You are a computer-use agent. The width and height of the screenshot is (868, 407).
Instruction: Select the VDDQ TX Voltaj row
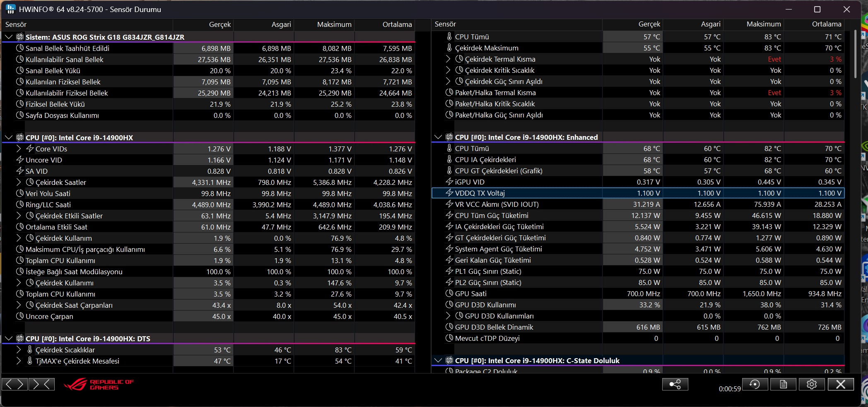[638, 193]
